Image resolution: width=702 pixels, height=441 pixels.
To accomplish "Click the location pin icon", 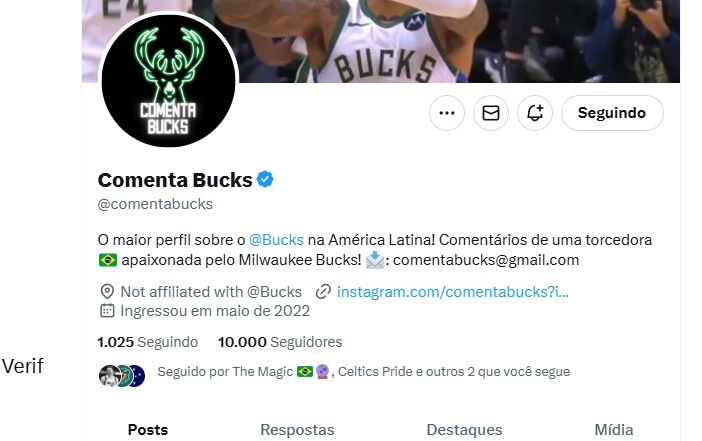I will click(107, 291).
